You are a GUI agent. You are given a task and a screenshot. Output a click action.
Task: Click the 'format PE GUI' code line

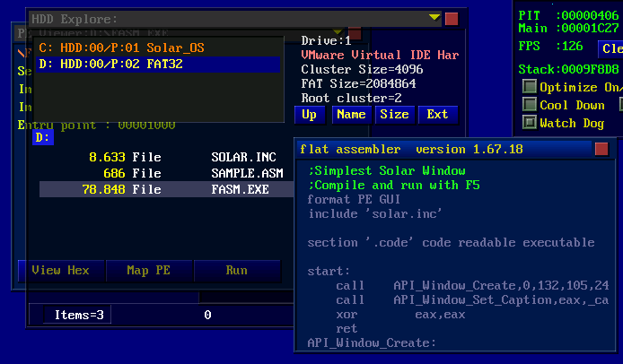(351, 200)
